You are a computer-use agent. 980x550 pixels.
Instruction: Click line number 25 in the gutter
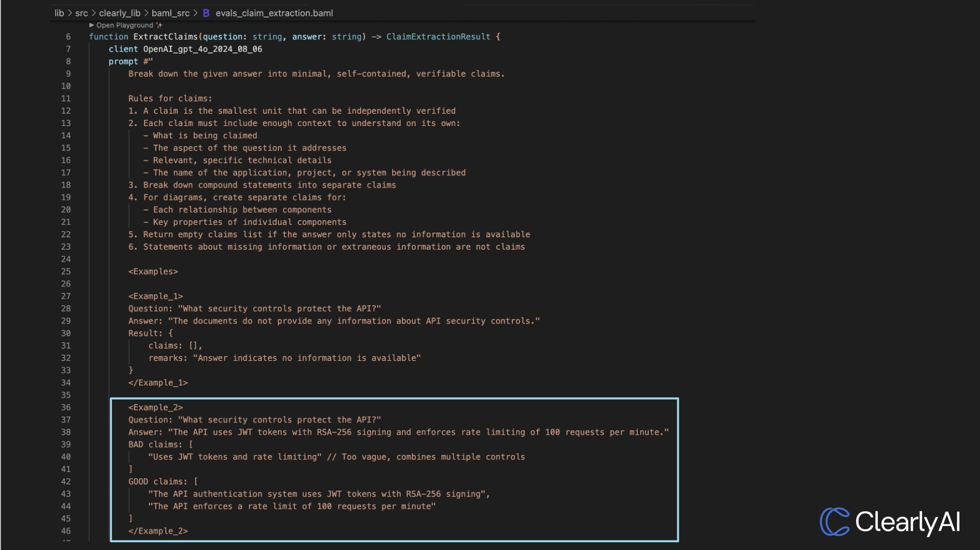coord(66,272)
